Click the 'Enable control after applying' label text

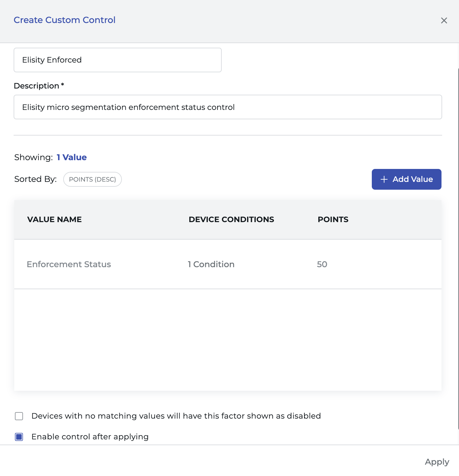[90, 437]
